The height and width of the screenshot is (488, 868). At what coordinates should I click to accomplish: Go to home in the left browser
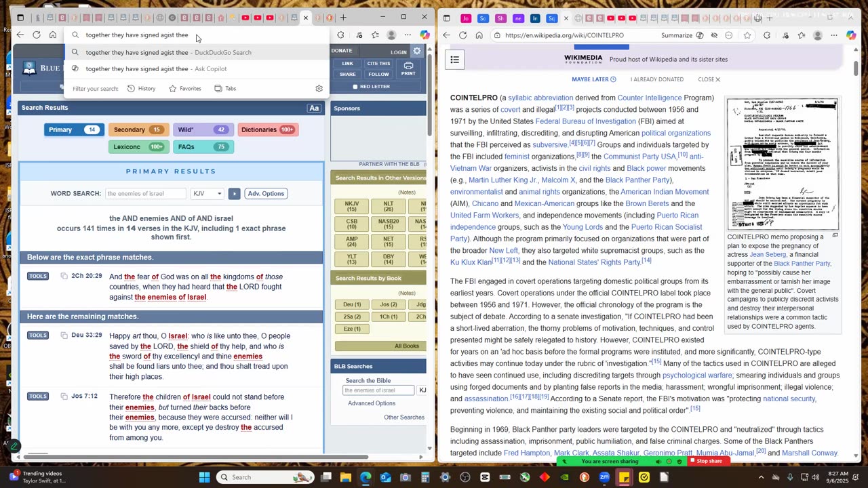coord(53,35)
